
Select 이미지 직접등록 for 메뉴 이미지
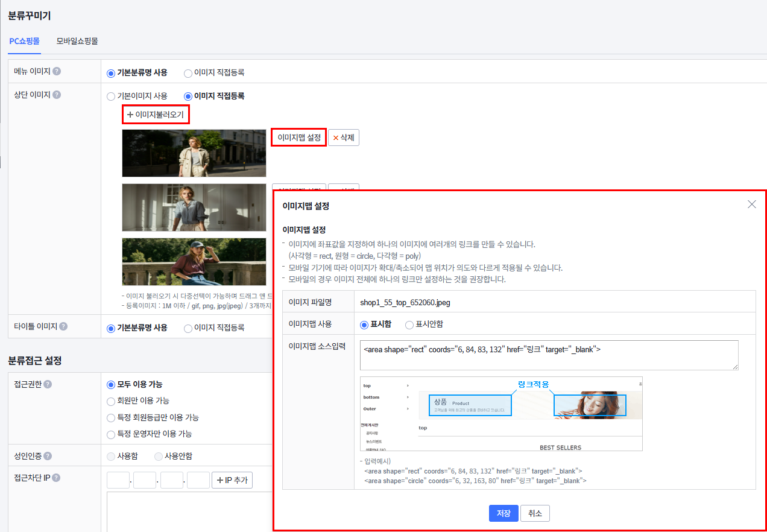pyautogui.click(x=188, y=73)
